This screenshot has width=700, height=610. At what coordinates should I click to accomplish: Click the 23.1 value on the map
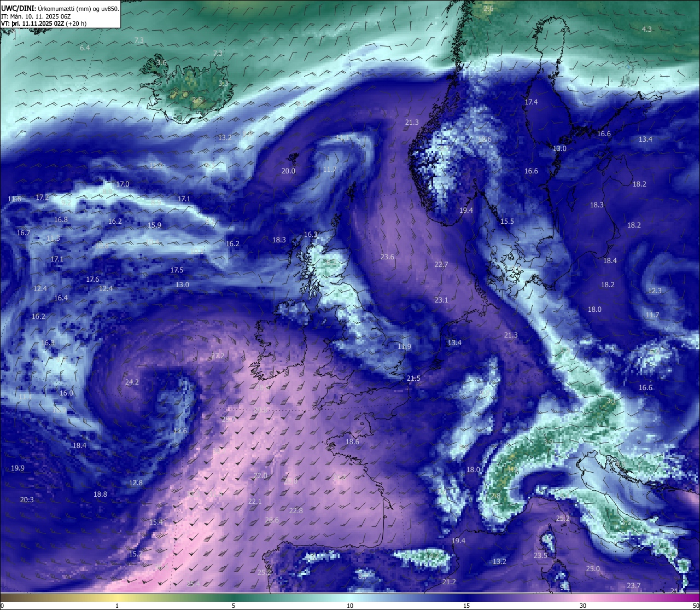(441, 300)
